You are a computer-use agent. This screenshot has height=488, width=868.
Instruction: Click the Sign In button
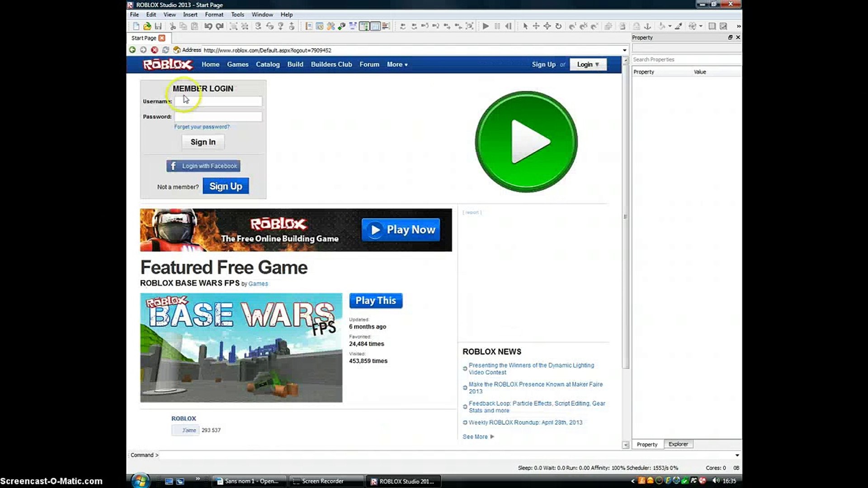point(203,142)
